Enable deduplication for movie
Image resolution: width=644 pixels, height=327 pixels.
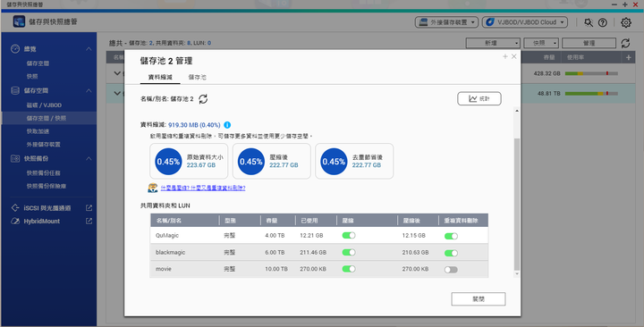(451, 270)
